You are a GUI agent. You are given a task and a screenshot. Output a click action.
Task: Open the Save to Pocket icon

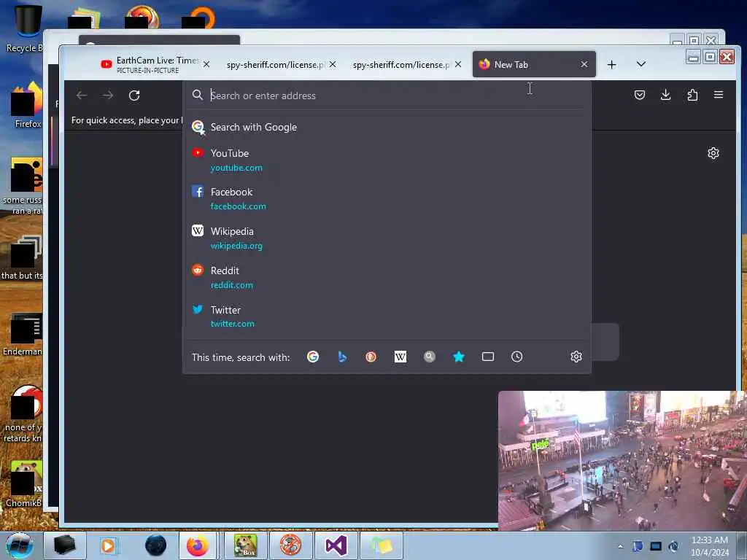coord(640,95)
